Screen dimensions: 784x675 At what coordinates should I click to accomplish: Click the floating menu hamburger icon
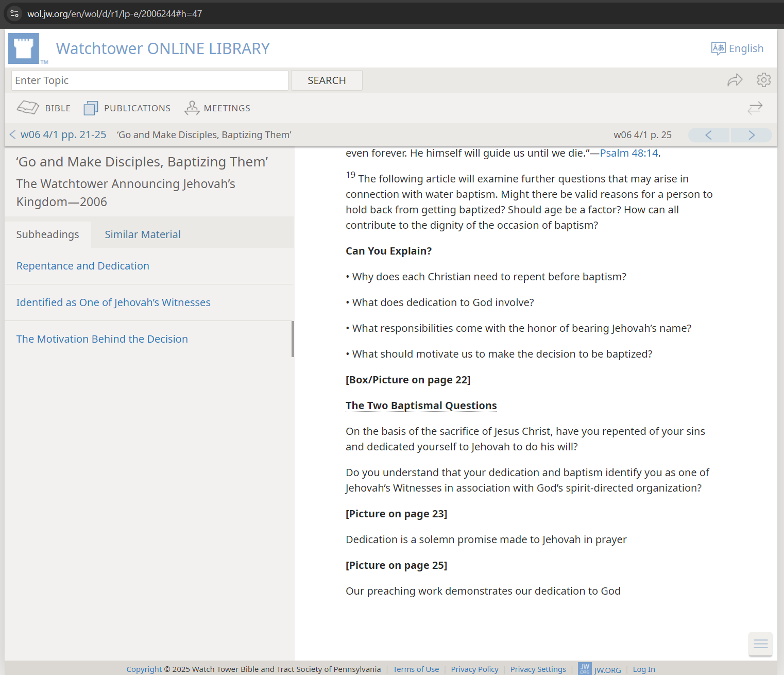(x=760, y=644)
